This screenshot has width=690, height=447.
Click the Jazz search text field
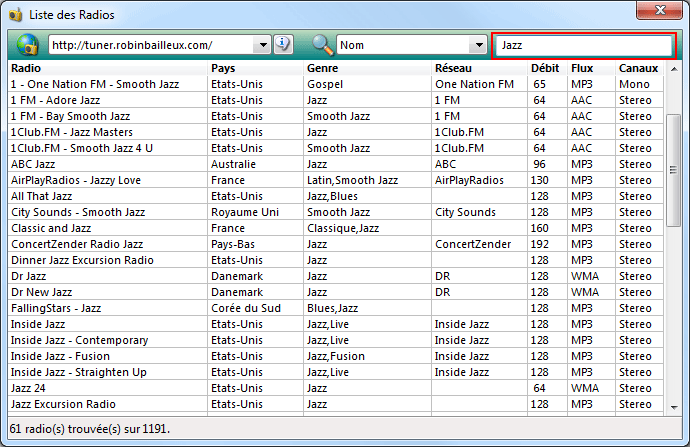(x=584, y=45)
